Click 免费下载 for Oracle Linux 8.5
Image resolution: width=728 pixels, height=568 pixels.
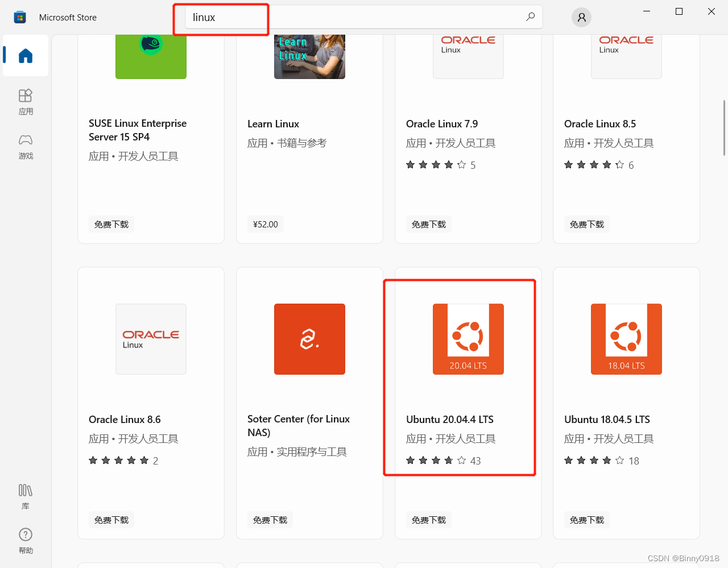[586, 224]
